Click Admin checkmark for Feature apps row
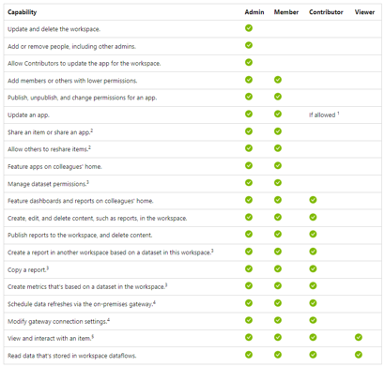The height and width of the screenshot is (367, 385). 249,165
